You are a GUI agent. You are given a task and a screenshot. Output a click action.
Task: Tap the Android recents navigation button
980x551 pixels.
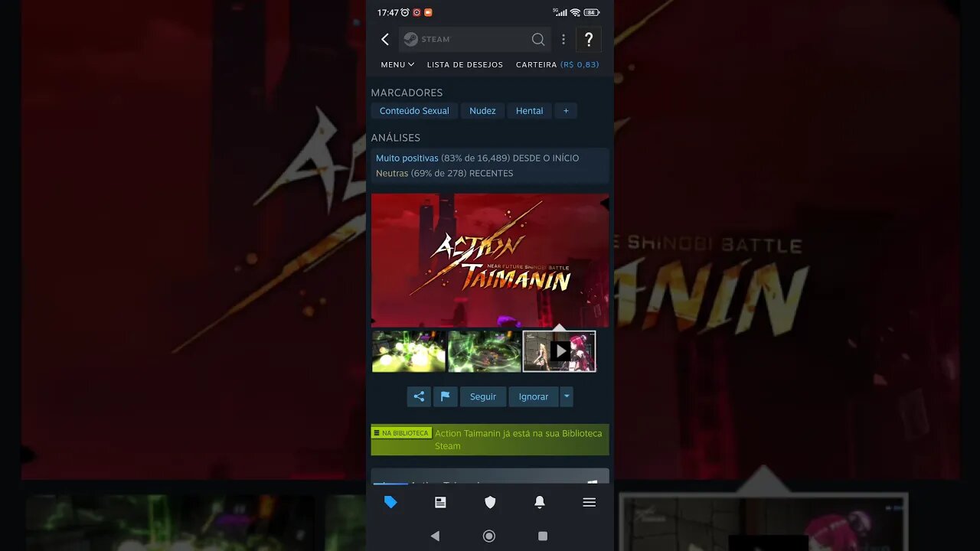click(x=543, y=536)
